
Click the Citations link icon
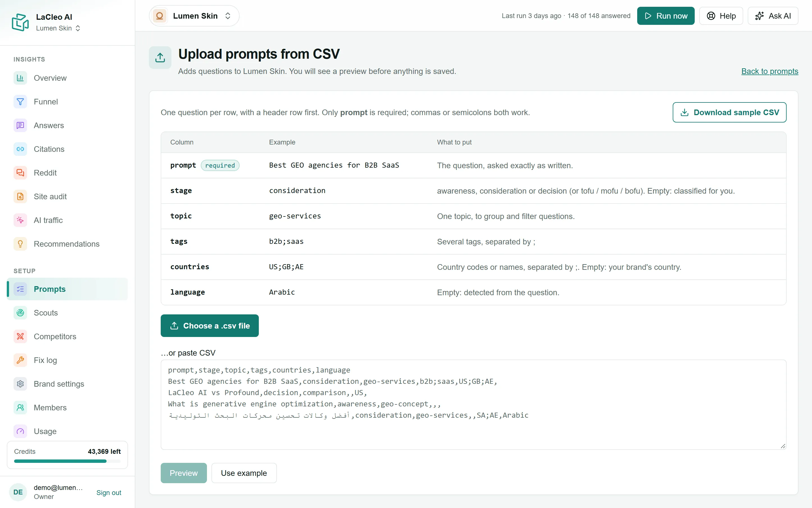coord(20,149)
